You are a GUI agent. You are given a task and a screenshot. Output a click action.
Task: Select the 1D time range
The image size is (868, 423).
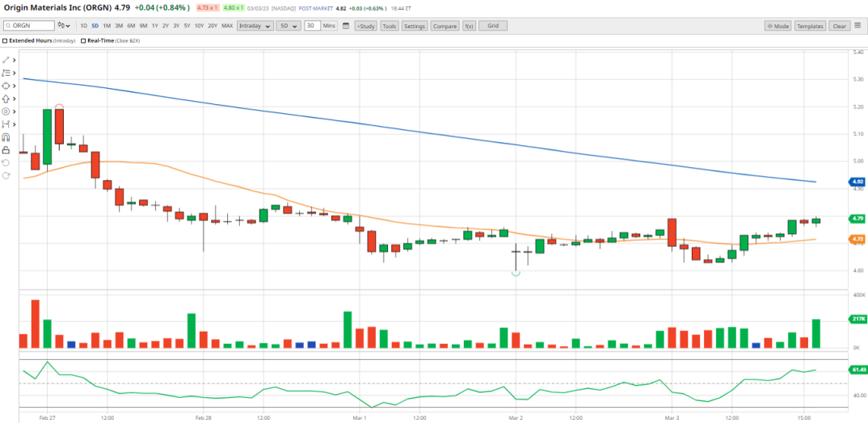tap(83, 26)
